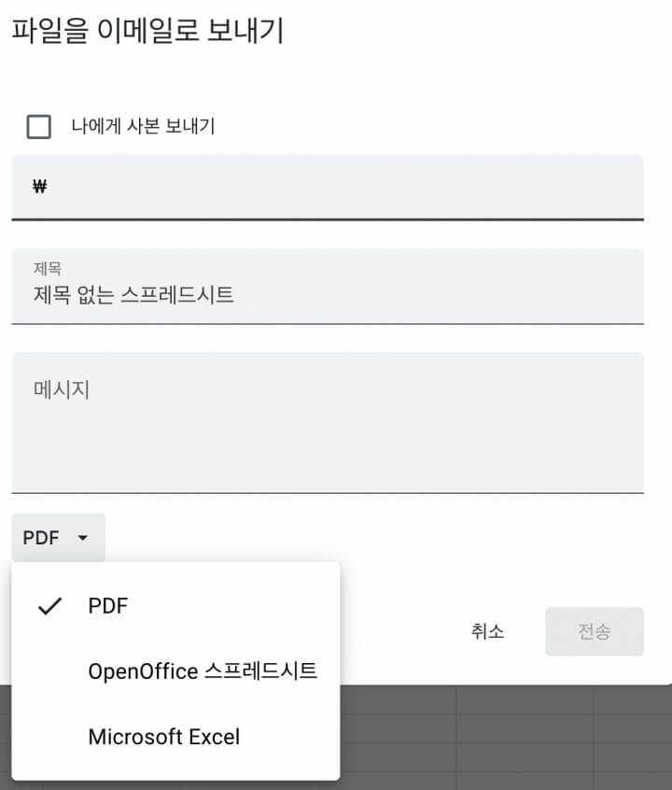Click the checkmark icon next to PDF
The width and height of the screenshot is (672, 790).
[49, 605]
